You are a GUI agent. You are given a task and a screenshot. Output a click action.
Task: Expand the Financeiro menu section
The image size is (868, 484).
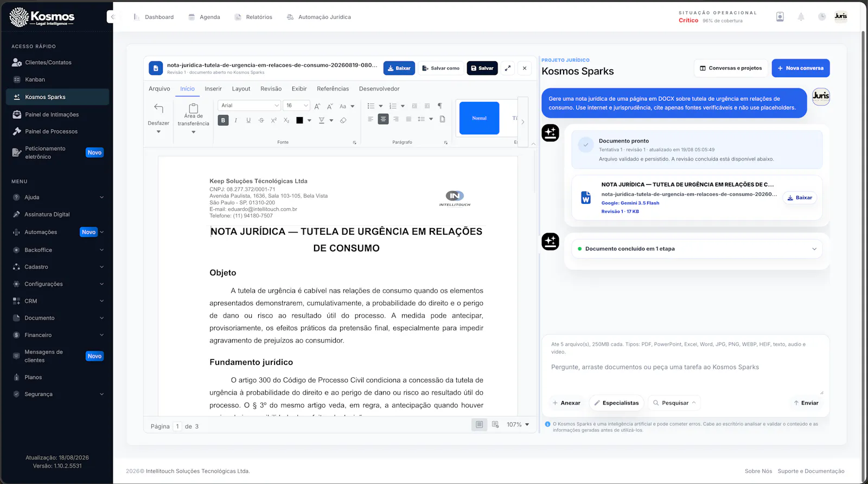tap(59, 335)
